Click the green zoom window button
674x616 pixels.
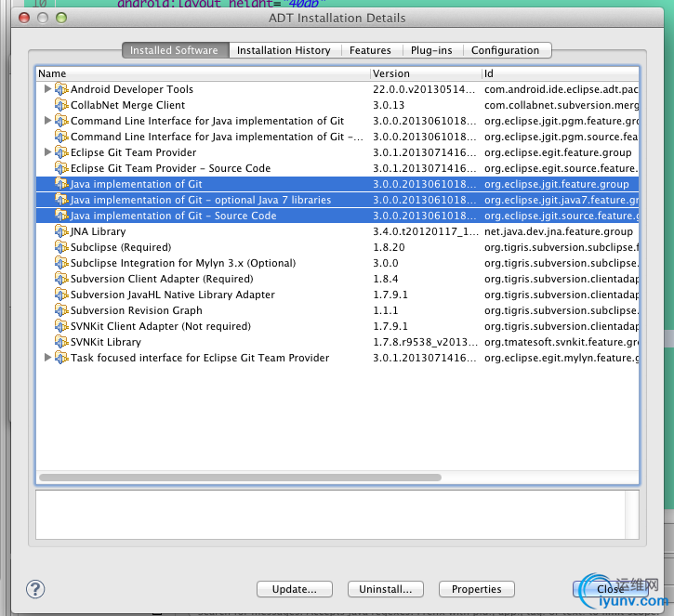click(x=61, y=18)
